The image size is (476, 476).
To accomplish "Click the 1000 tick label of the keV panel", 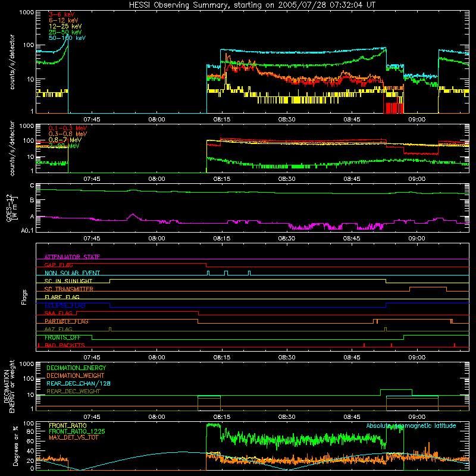I will click(x=27, y=12).
